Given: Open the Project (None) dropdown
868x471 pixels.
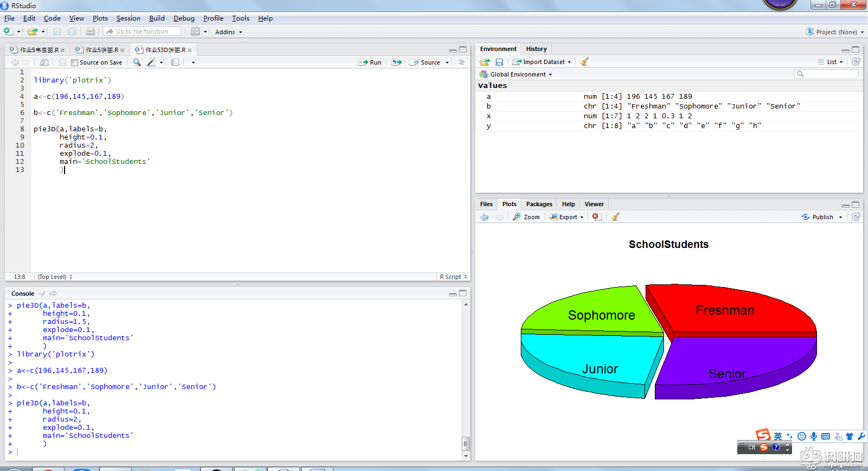Looking at the screenshot, I should (x=835, y=32).
